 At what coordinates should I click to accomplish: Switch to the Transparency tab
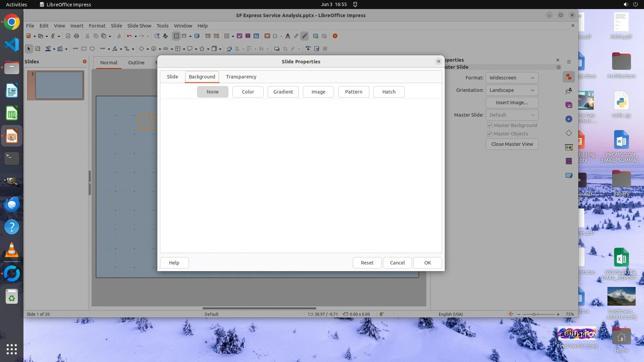[x=241, y=77]
